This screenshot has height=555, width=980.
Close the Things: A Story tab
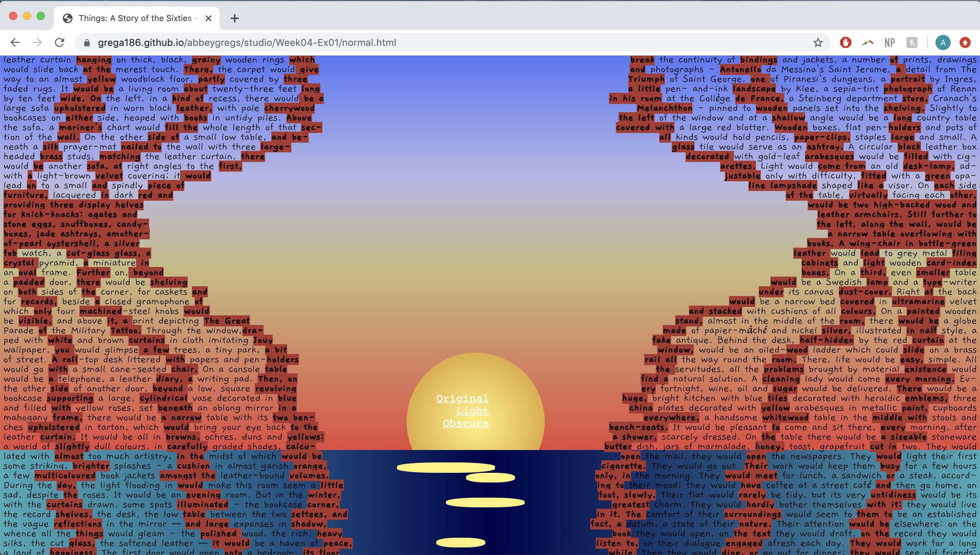click(x=208, y=18)
